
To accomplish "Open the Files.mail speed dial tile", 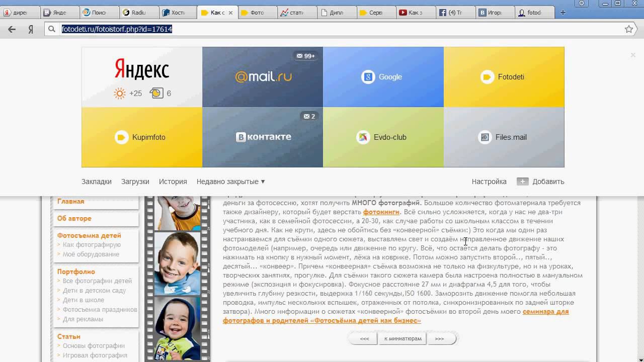I will click(504, 137).
